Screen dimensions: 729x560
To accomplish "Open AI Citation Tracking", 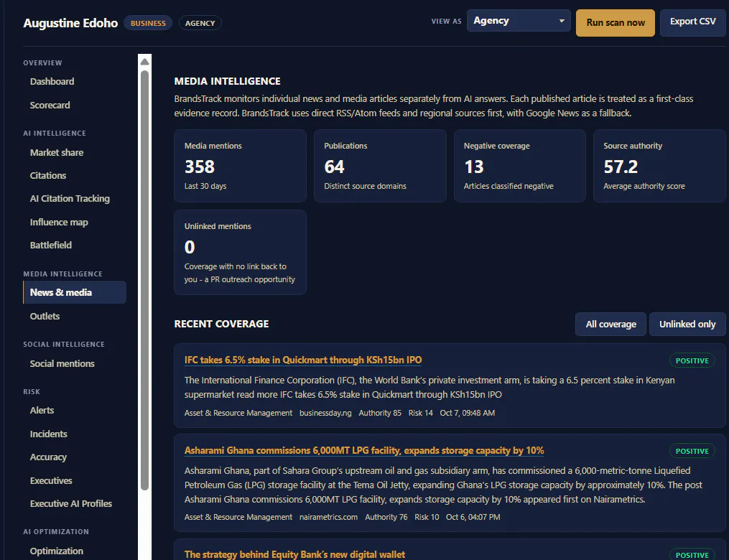I will point(70,198).
